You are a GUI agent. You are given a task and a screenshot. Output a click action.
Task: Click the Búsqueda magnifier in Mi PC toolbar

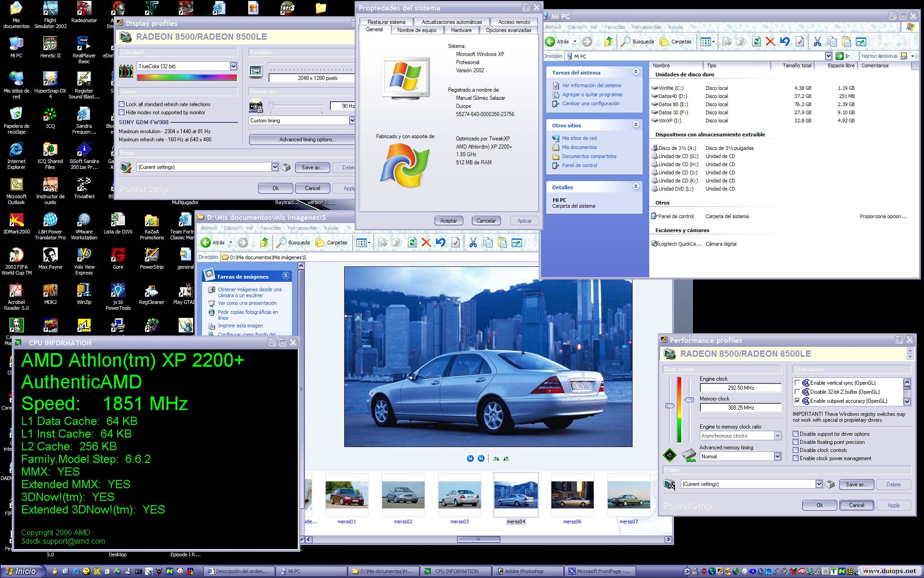tap(626, 42)
